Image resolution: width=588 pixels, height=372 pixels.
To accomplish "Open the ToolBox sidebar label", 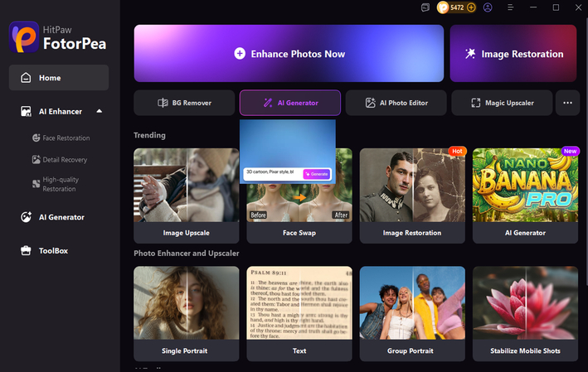I will point(53,250).
